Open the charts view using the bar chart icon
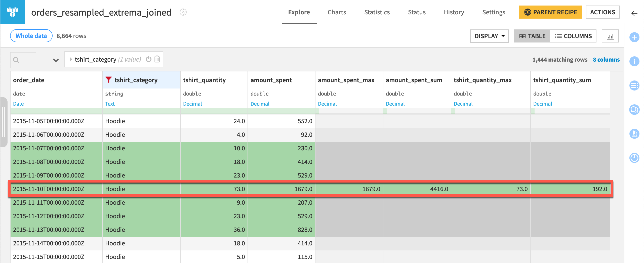The width and height of the screenshot is (644, 263). (610, 36)
